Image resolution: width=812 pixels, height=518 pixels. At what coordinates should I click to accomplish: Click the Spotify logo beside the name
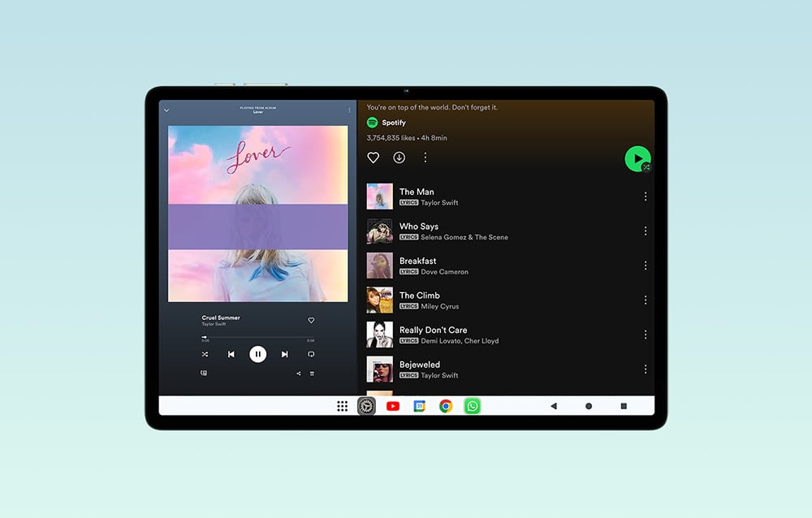click(373, 123)
